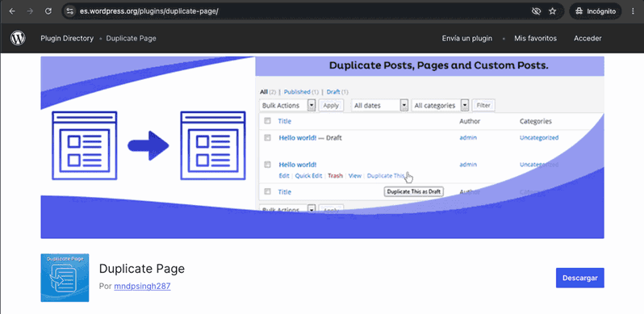The image size is (644, 314).
Task: Click the 'Duplicate This as Draft' tooltip
Action: [x=413, y=191]
